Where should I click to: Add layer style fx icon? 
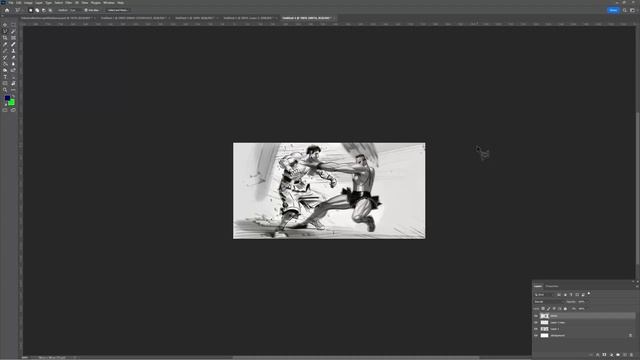[598, 355]
